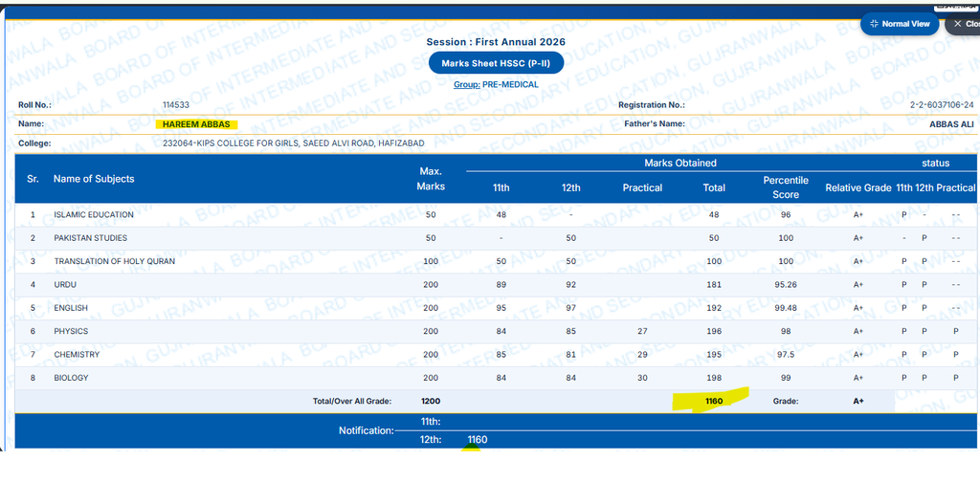Click English 12th marks 97
Screen dimensions: 980x483
tap(571, 308)
